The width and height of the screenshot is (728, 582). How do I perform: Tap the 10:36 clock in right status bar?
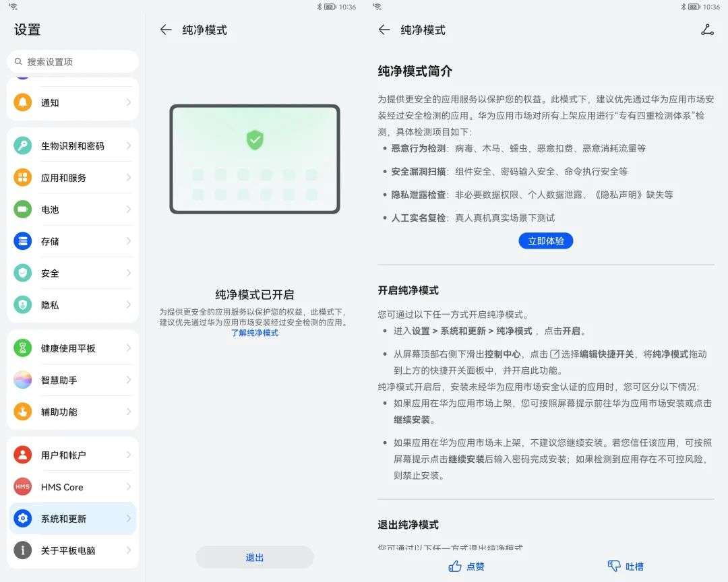point(711,7)
